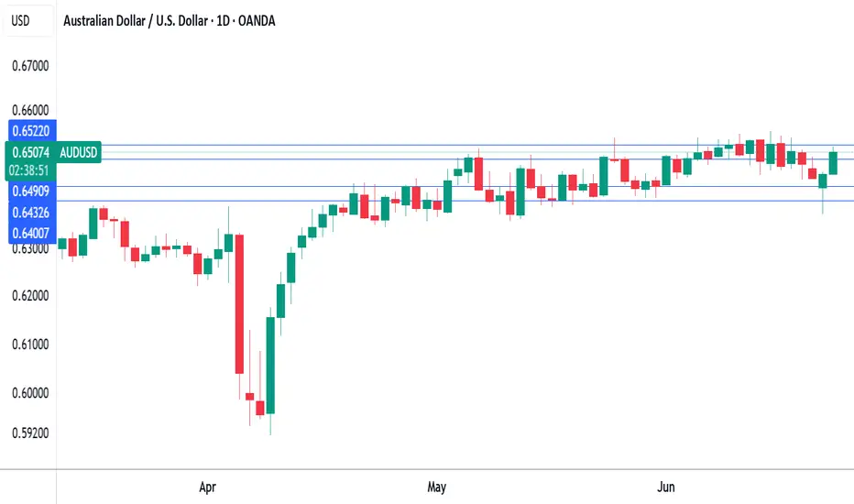Select the 0.64909 price level label

31,192
